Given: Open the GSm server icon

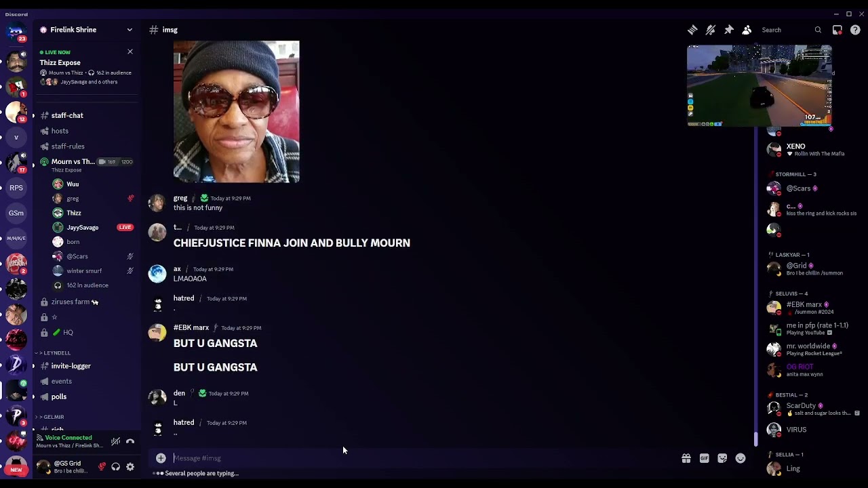Looking at the screenshot, I should (16, 213).
